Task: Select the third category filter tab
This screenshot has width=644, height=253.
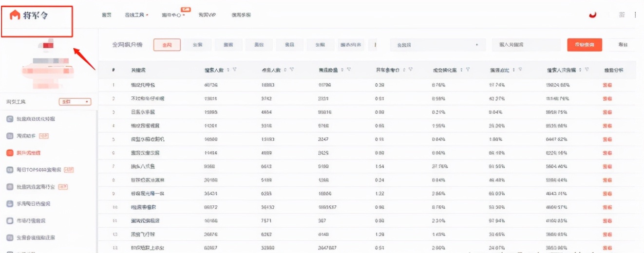Action: pos(228,45)
